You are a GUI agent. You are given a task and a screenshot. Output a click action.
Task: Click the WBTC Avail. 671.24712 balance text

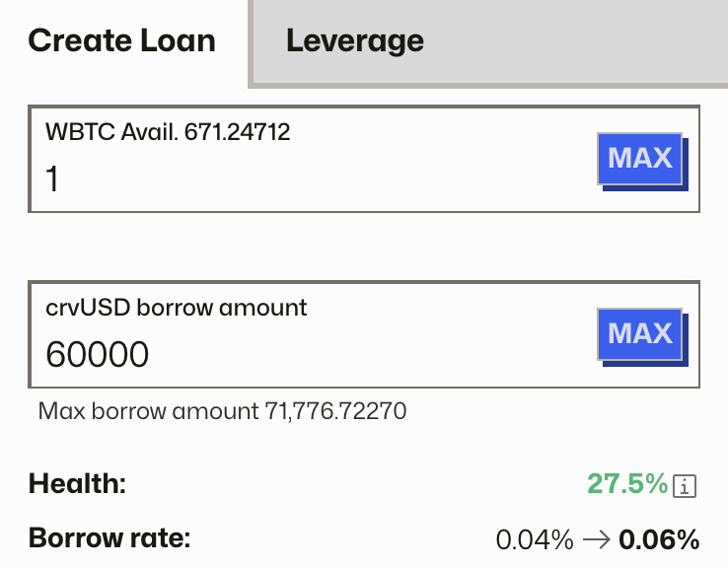point(168,131)
